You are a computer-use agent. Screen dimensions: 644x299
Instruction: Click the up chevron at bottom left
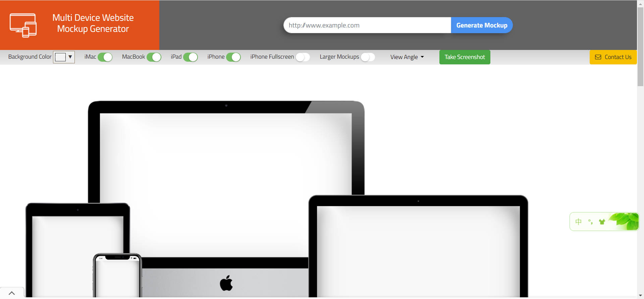[x=12, y=293]
